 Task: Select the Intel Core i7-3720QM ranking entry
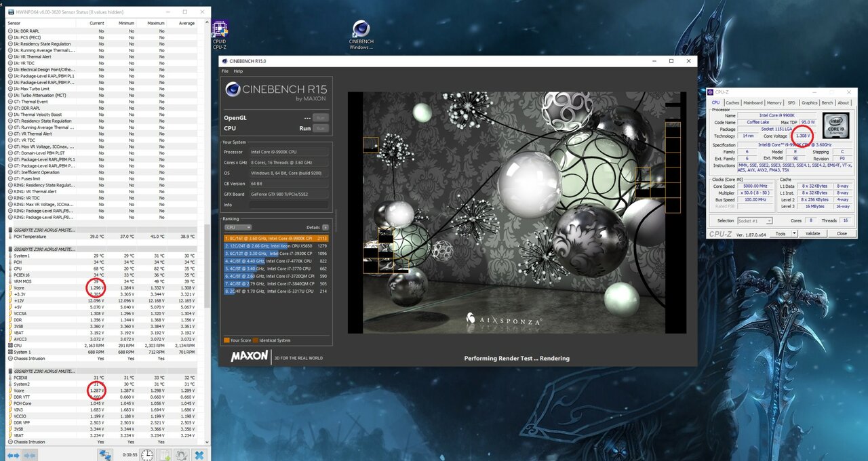click(276, 276)
